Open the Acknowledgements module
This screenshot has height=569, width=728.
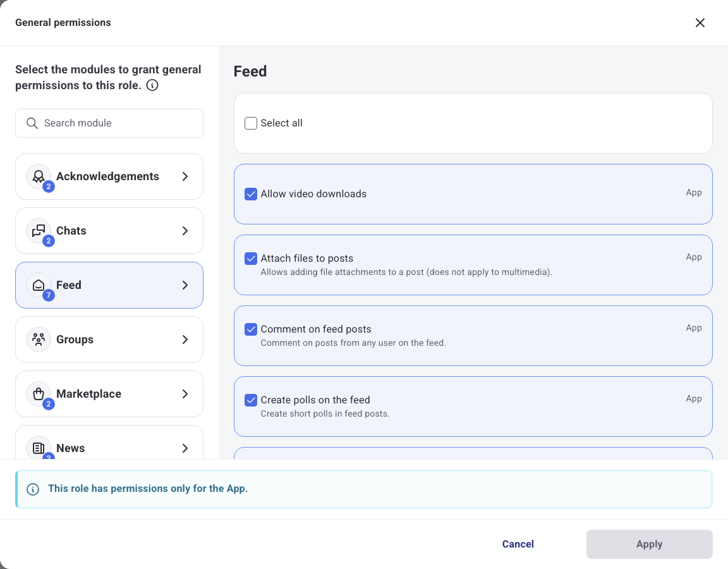(x=109, y=176)
